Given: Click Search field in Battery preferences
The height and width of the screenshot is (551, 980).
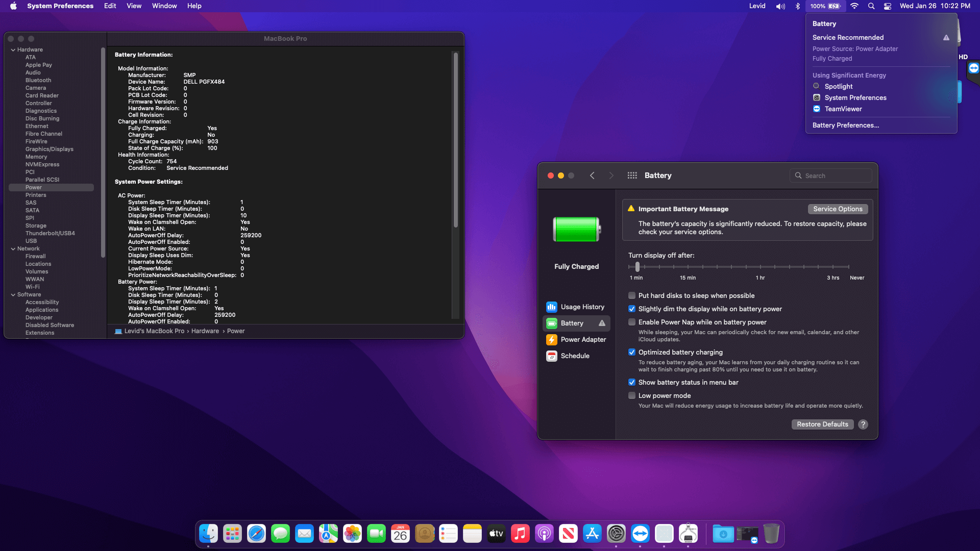Looking at the screenshot, I should [830, 176].
